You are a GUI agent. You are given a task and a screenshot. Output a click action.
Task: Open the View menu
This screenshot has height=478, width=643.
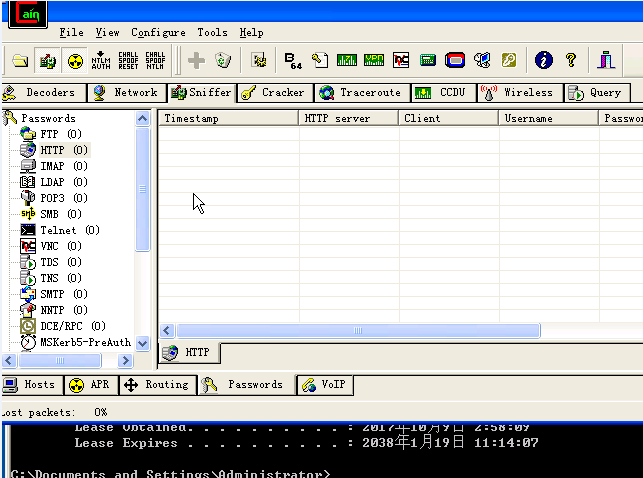tap(107, 32)
